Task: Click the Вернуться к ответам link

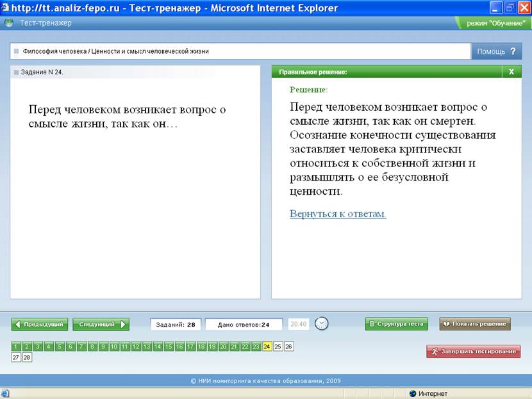Action: pos(338,214)
